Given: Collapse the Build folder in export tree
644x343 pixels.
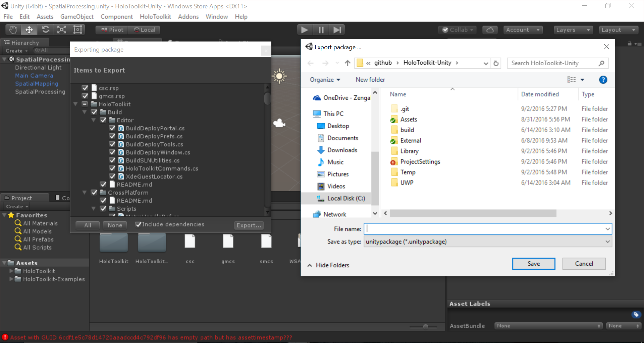Looking at the screenshot, I should [x=85, y=112].
